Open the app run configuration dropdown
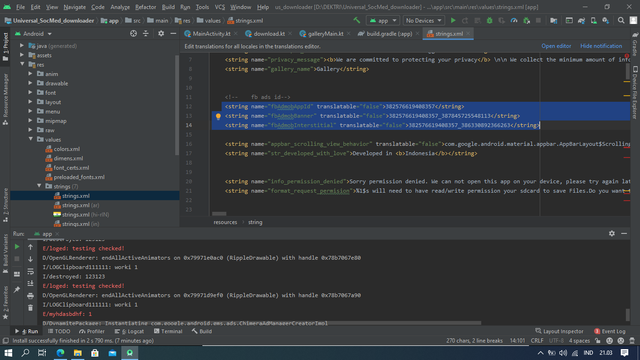Screen dimensions: 640x360 [383, 20]
